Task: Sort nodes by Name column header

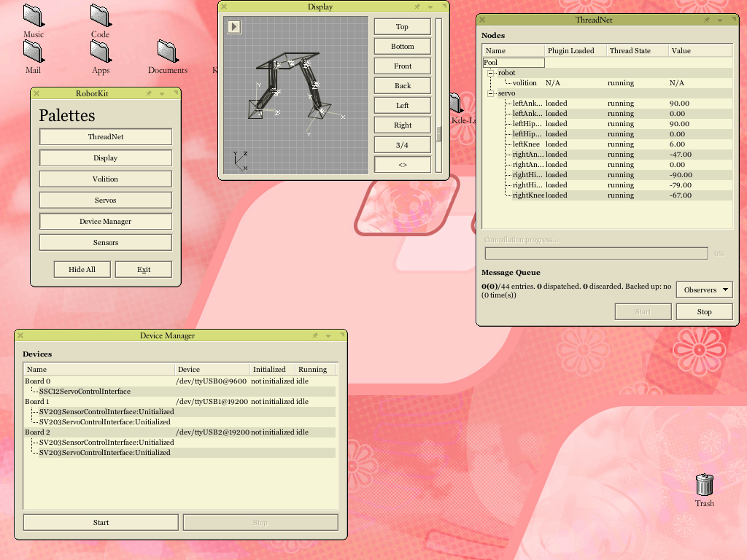Action: pyautogui.click(x=513, y=50)
